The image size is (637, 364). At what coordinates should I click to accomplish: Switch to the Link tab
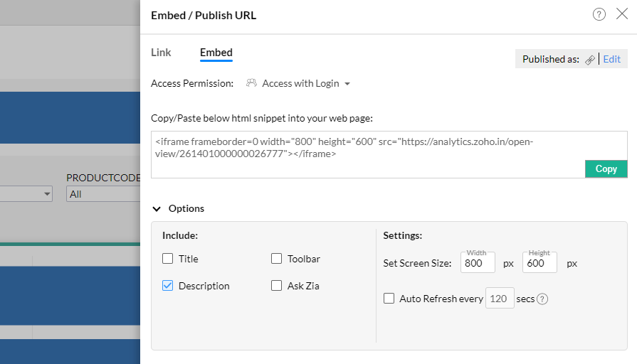(x=161, y=53)
